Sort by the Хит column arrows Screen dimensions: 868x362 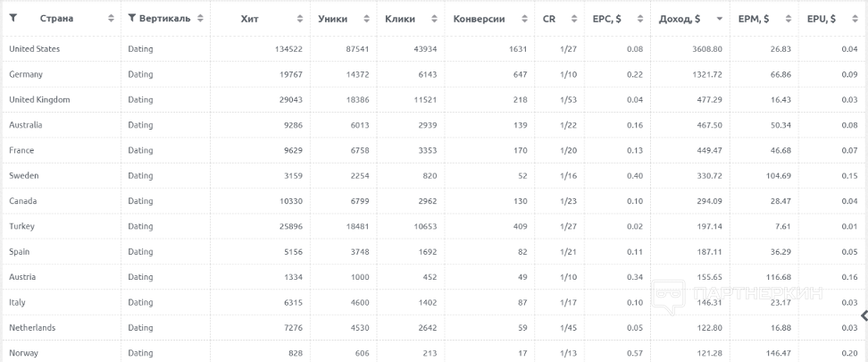(x=300, y=19)
